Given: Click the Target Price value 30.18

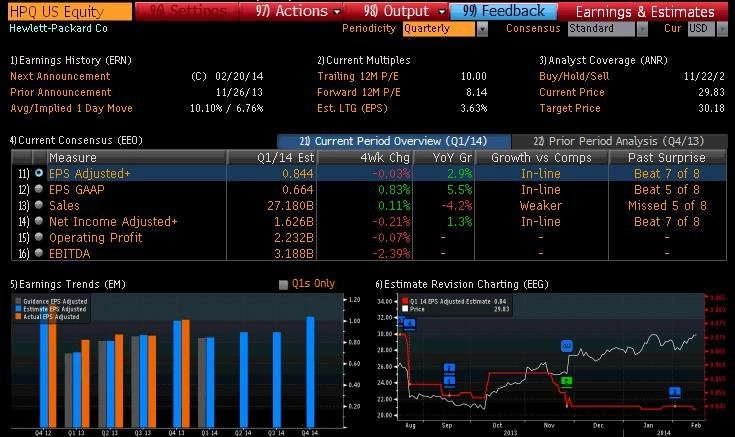Looking at the screenshot, I should pyautogui.click(x=711, y=108).
